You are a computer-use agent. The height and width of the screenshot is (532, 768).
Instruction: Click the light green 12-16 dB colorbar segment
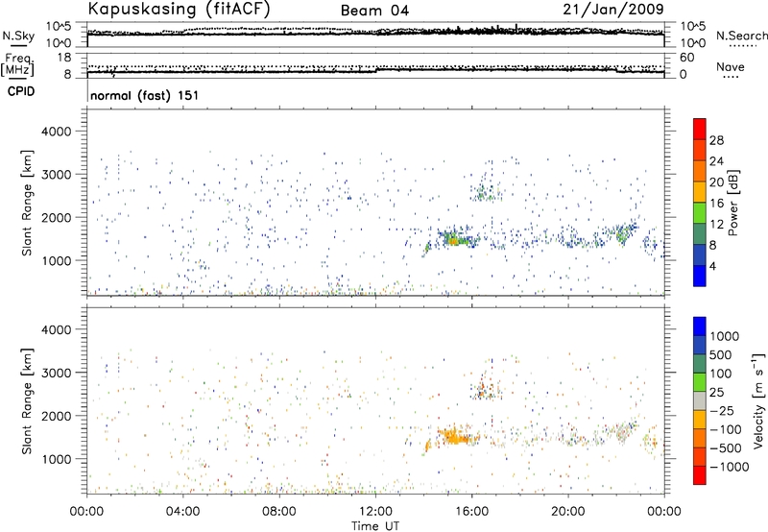pos(700,213)
